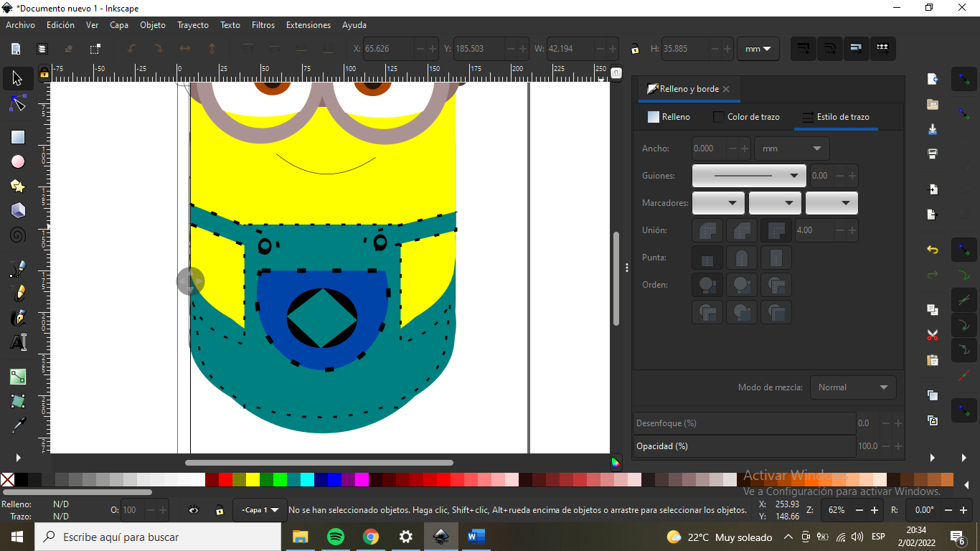Viewport: 980px width, 551px height.
Task: Switch to the Color de trazo tab
Action: (746, 117)
